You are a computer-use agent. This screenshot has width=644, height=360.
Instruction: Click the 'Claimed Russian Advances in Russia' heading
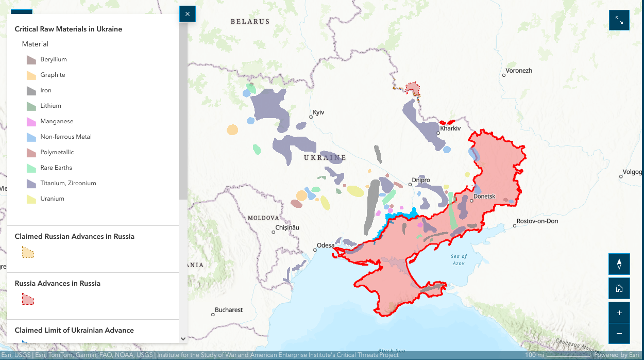point(75,237)
